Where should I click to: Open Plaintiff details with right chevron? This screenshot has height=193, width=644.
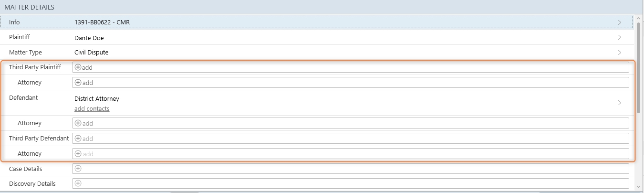click(x=620, y=37)
